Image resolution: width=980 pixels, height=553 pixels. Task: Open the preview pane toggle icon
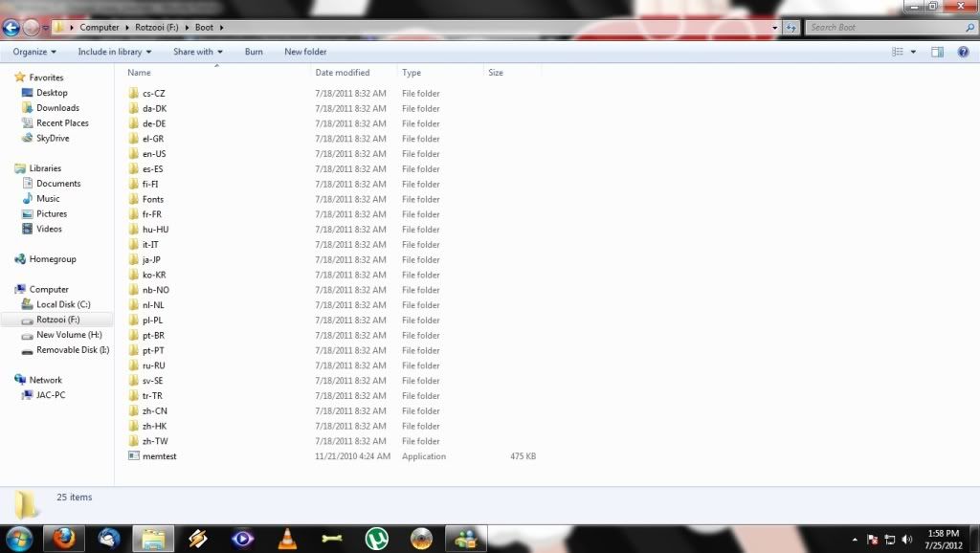[938, 52]
